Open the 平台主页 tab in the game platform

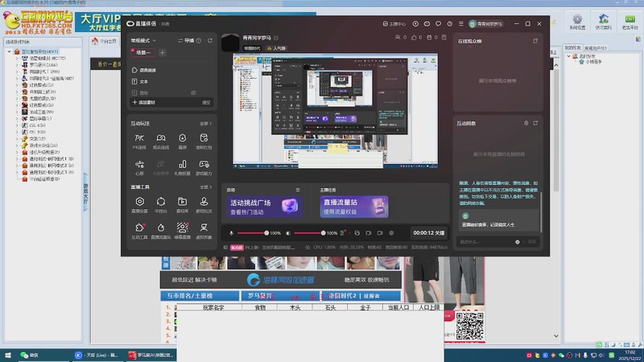[x=105, y=41]
